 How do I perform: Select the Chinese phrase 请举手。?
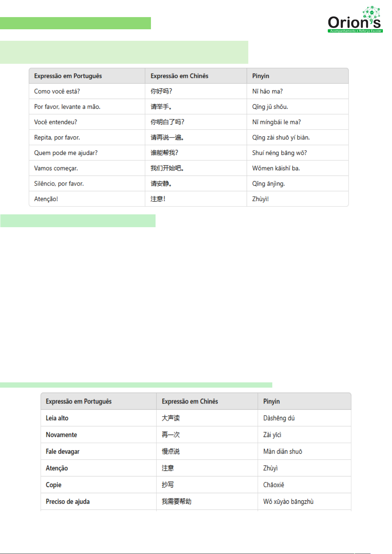tap(161, 107)
